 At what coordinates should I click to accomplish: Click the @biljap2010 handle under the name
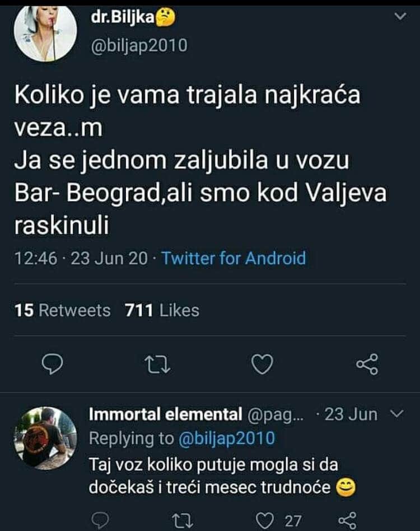(139, 45)
